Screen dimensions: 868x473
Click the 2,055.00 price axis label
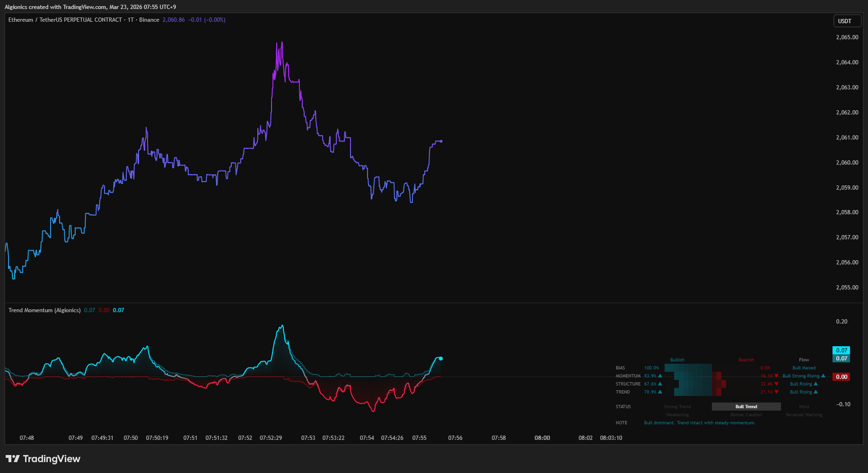847,288
